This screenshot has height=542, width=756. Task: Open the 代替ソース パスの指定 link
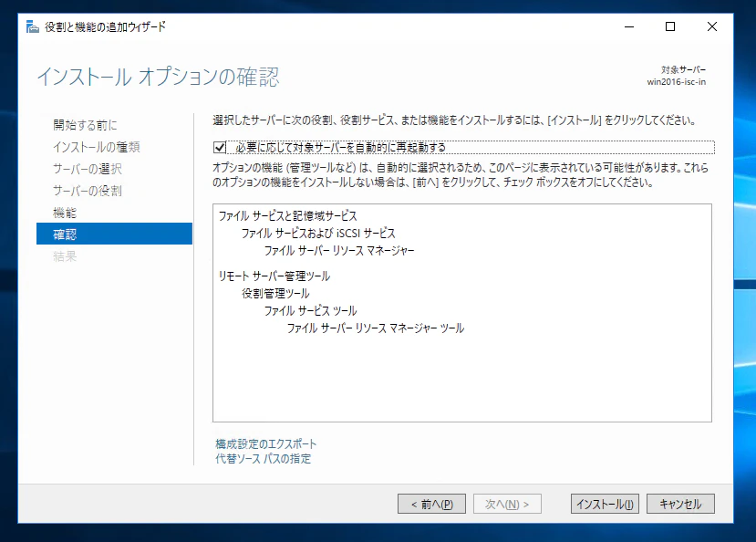coord(263,459)
